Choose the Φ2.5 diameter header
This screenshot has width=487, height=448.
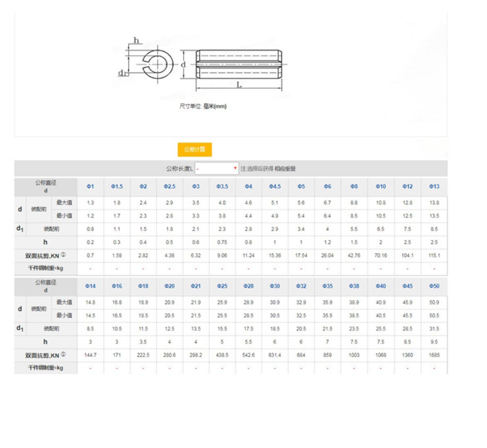(169, 187)
